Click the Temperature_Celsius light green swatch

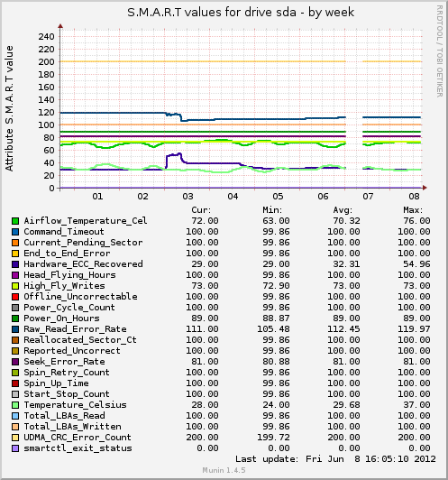15,405
